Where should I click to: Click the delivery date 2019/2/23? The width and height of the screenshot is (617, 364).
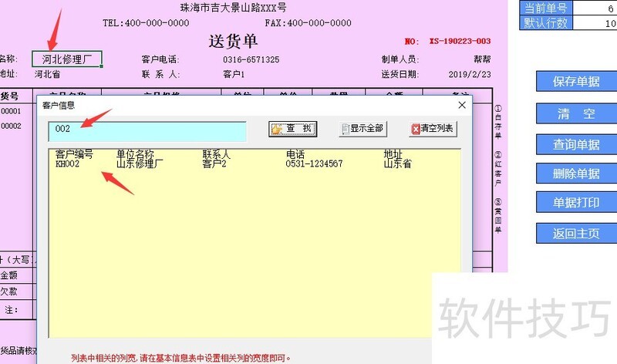point(470,74)
